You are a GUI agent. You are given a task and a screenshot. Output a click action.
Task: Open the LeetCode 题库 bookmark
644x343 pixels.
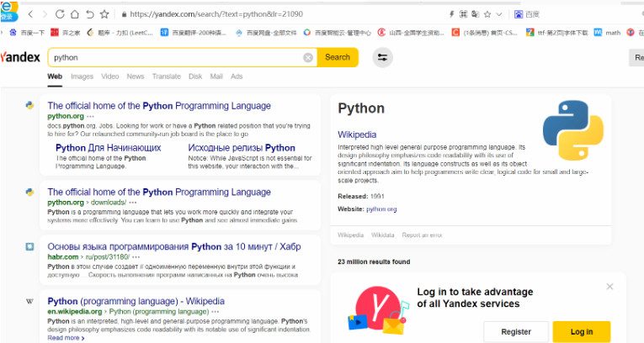pos(120,33)
